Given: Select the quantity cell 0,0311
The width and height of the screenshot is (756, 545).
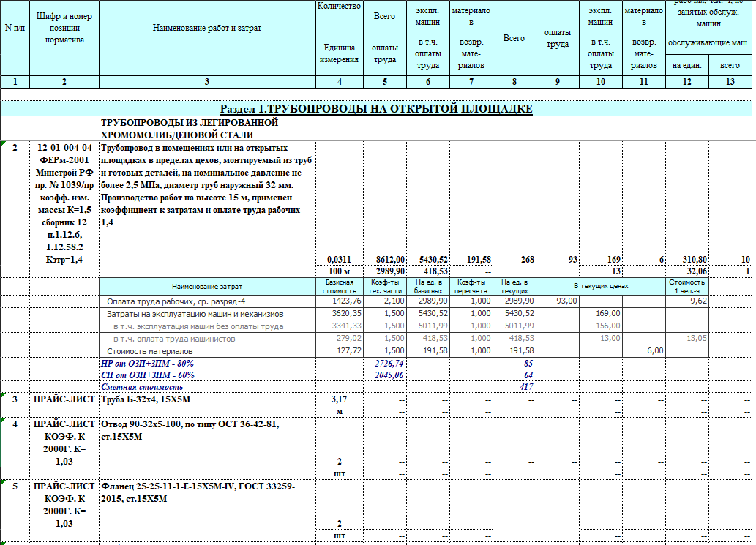Looking at the screenshot, I should 340,259.
